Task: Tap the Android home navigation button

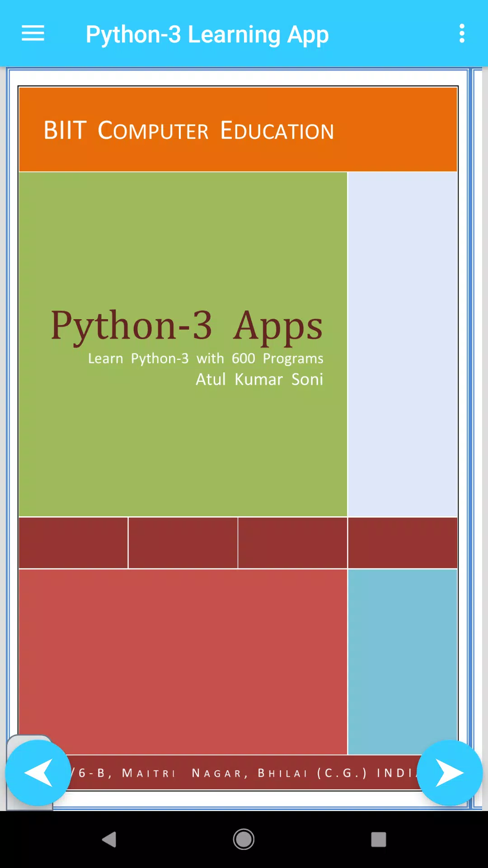Action: (x=244, y=840)
